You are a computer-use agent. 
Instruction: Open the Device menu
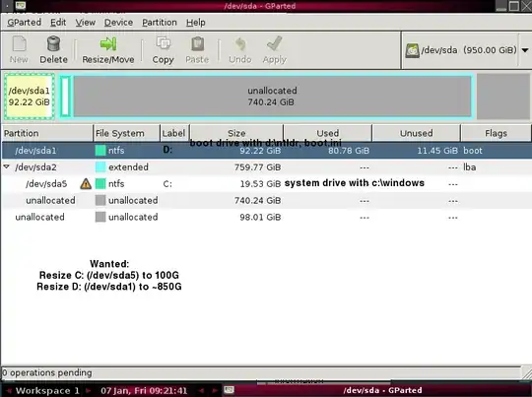click(x=118, y=23)
